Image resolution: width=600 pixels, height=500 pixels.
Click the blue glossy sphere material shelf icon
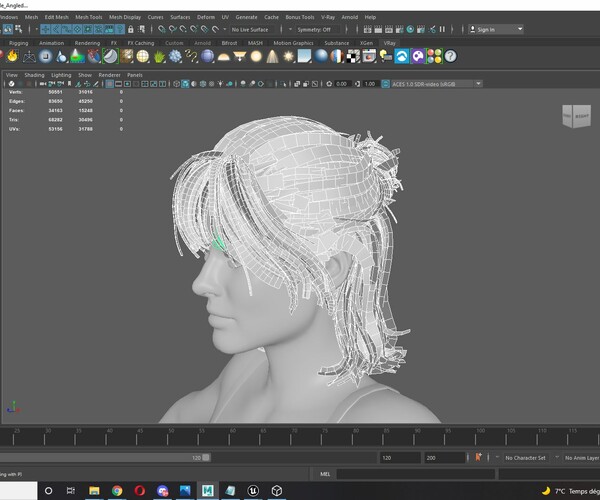point(321,56)
